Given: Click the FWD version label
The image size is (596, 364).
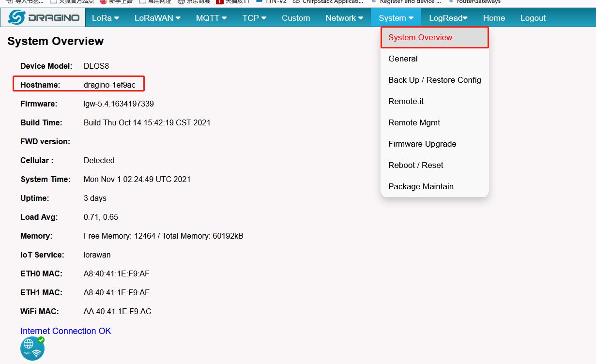Looking at the screenshot, I should 45,142.
